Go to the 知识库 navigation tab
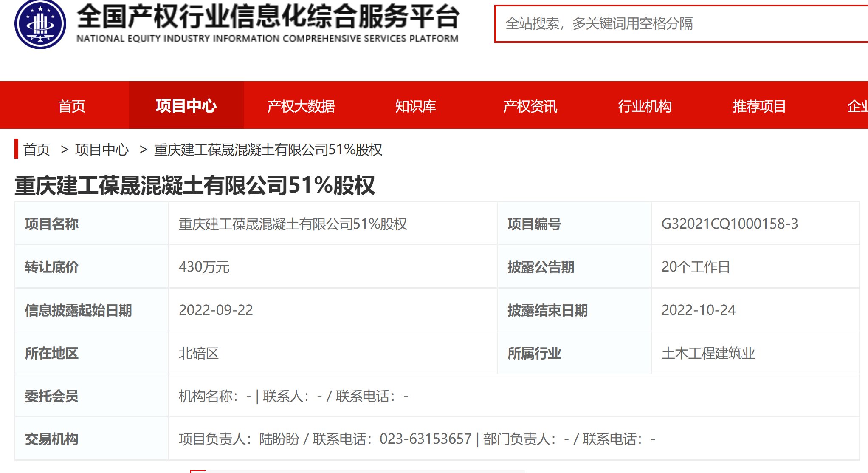The width and height of the screenshot is (868, 473). 415,106
